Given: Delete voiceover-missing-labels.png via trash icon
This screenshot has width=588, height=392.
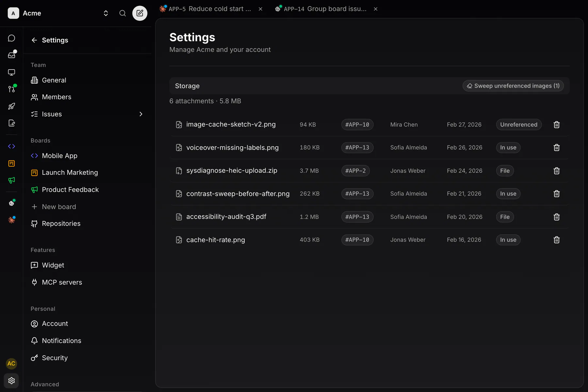Looking at the screenshot, I should pyautogui.click(x=557, y=148).
